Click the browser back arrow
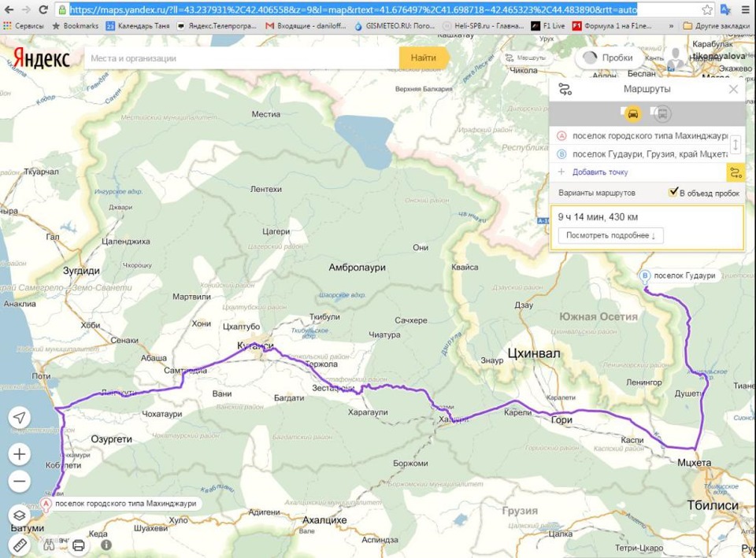 pyautogui.click(x=9, y=9)
